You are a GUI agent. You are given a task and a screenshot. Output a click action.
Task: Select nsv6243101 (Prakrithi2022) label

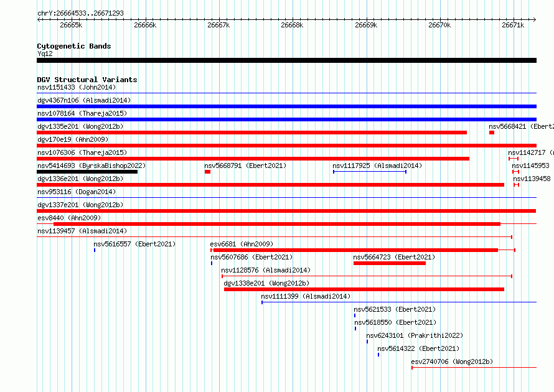point(415,335)
